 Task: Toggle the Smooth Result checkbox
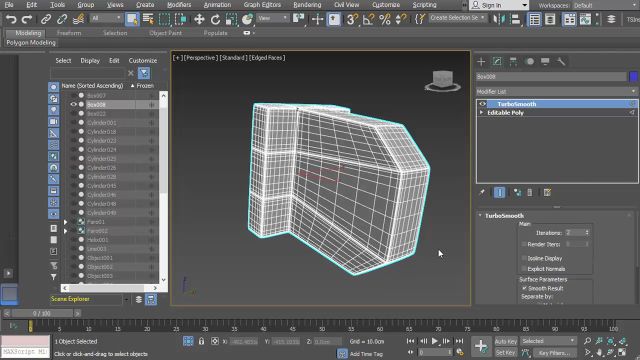tap(524, 288)
